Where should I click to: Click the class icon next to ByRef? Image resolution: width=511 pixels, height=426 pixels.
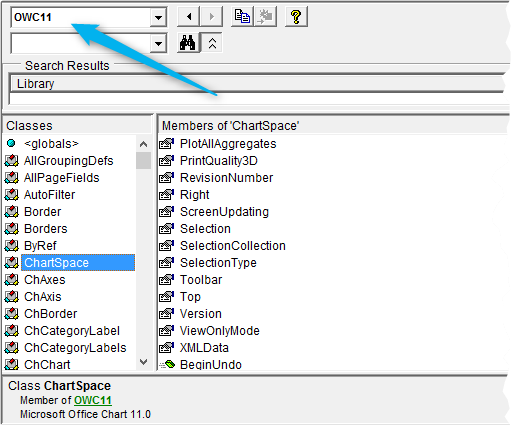click(12, 246)
